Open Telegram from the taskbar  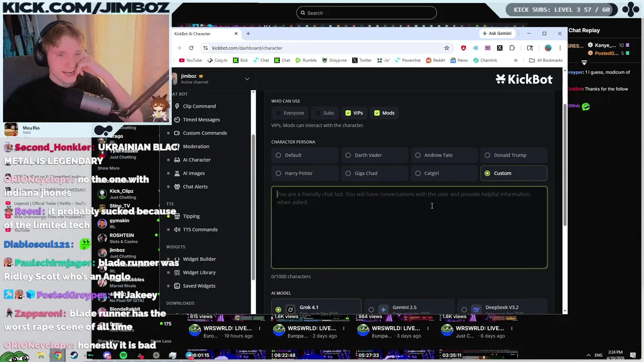189,355
